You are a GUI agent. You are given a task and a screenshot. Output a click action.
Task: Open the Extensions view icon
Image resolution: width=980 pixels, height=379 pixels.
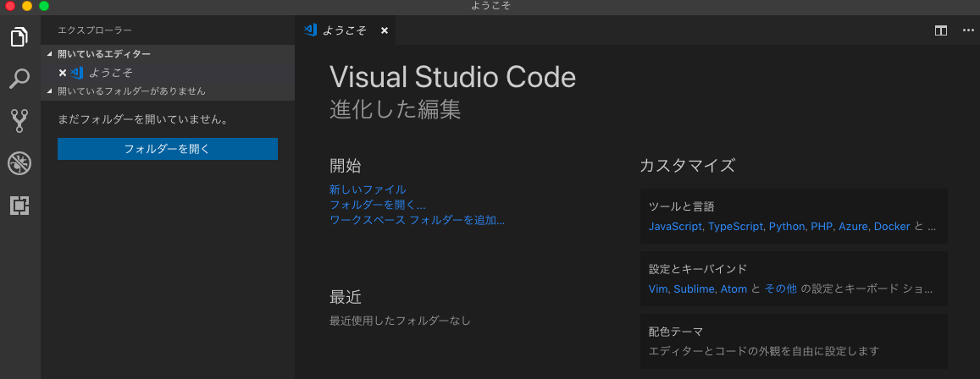[x=20, y=206]
